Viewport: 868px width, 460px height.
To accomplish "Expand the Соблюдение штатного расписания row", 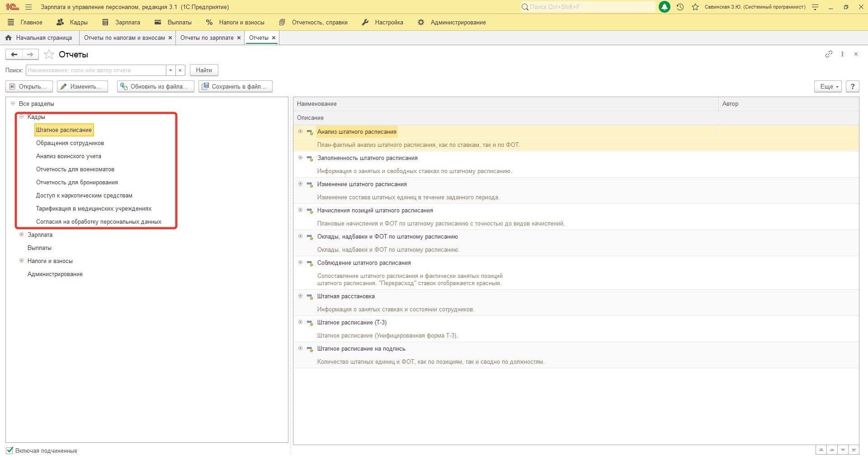I will tap(300, 263).
